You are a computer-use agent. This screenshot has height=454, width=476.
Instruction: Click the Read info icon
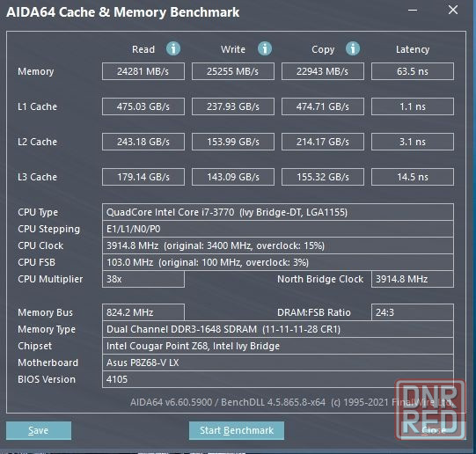[173, 48]
